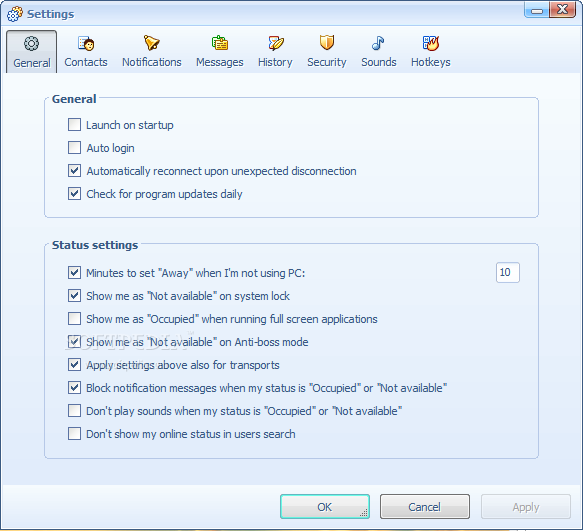Click the Hotkeys flame icon
The height and width of the screenshot is (531, 583).
[431, 43]
